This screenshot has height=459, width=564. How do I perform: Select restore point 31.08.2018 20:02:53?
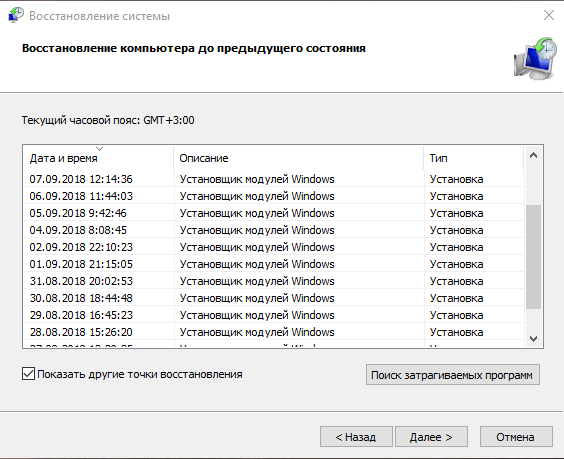tap(274, 281)
